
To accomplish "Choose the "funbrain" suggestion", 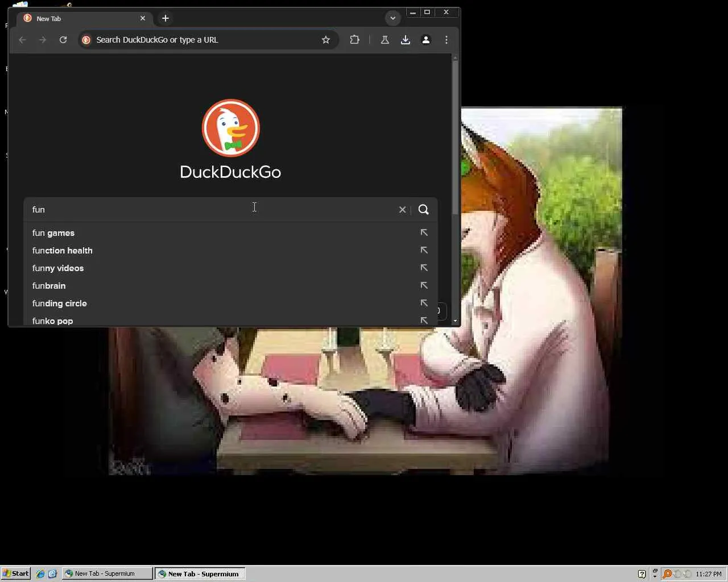I will (x=230, y=286).
